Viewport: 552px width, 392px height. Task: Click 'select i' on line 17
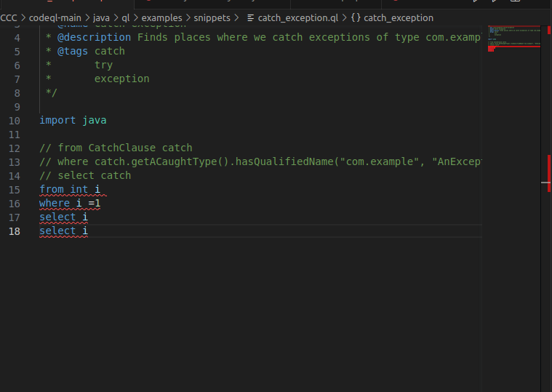point(63,217)
